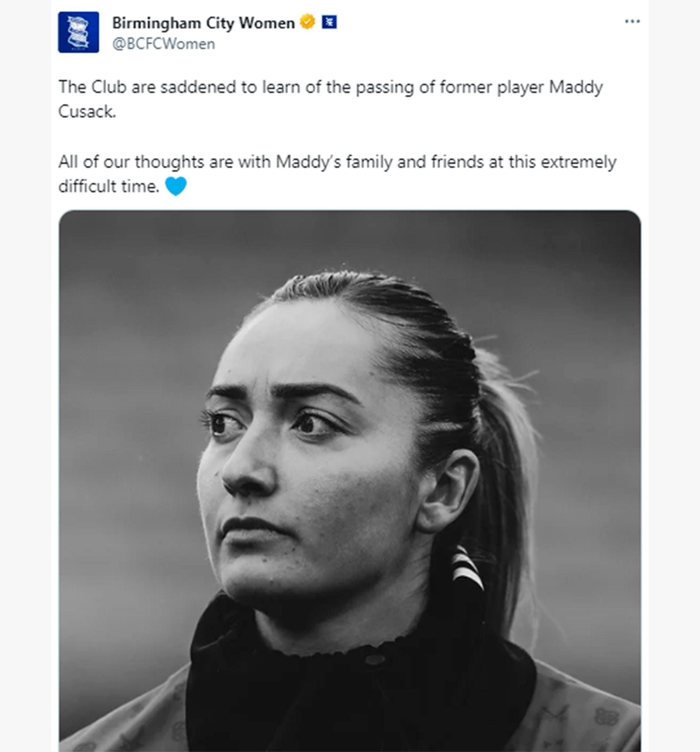Click the blue club affiliation badge
700x752 pixels.
pos(329,22)
